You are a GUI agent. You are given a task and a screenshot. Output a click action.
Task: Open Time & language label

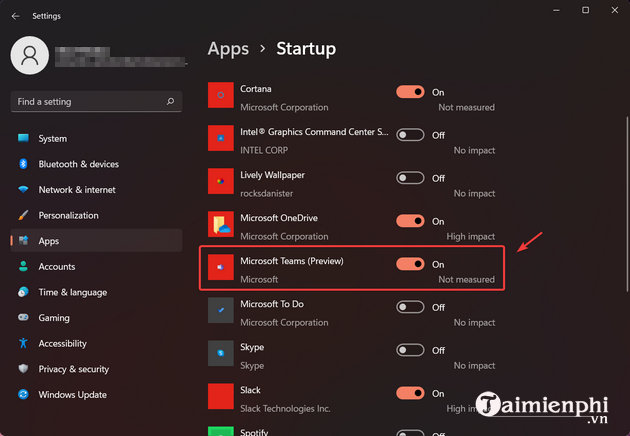coord(73,292)
